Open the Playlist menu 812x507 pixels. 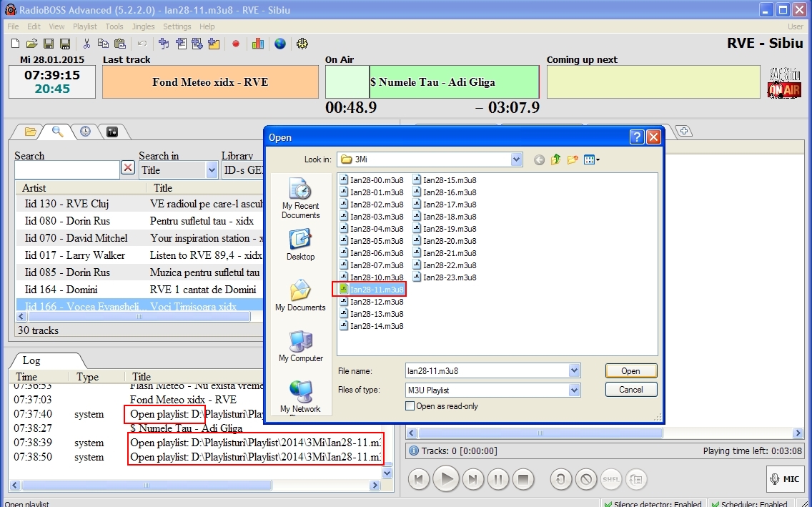pos(85,26)
